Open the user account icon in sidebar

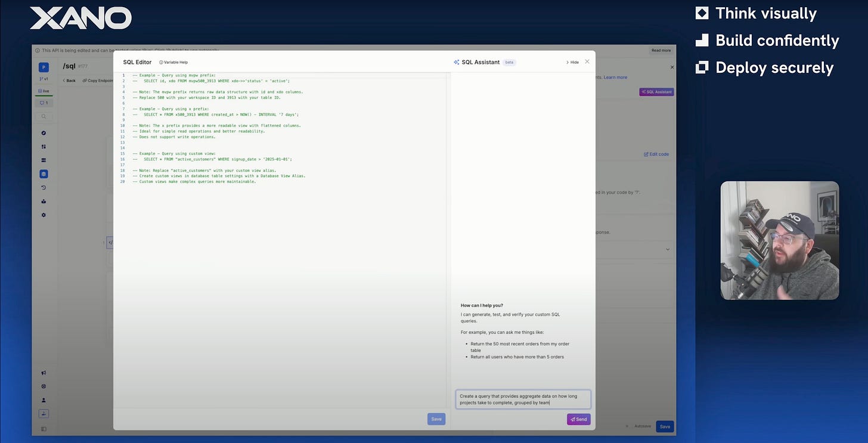coord(44,400)
